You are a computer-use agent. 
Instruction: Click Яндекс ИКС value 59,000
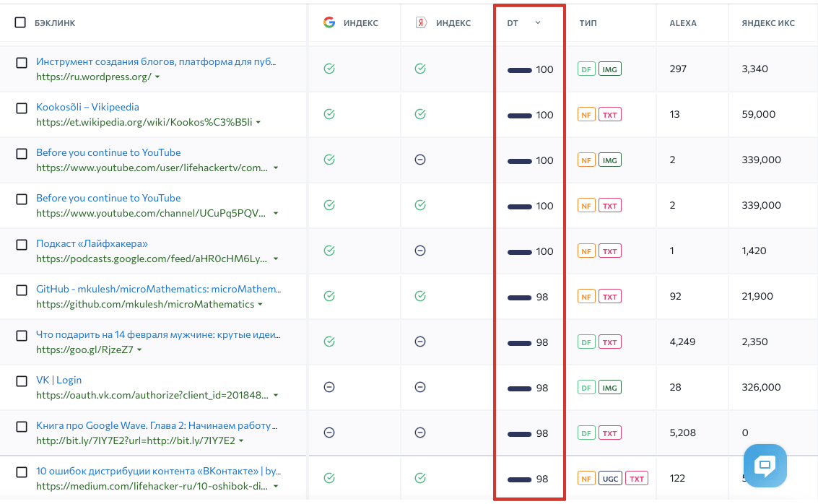(x=759, y=114)
